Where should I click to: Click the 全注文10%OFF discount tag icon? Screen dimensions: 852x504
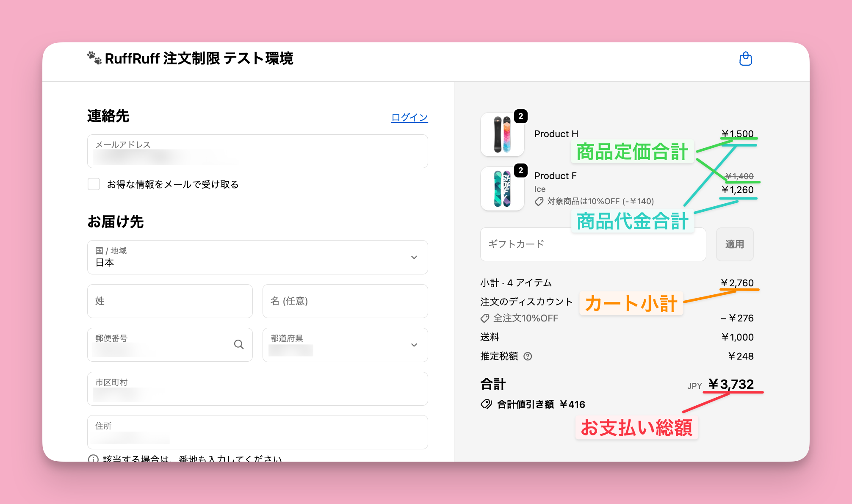coord(485,318)
